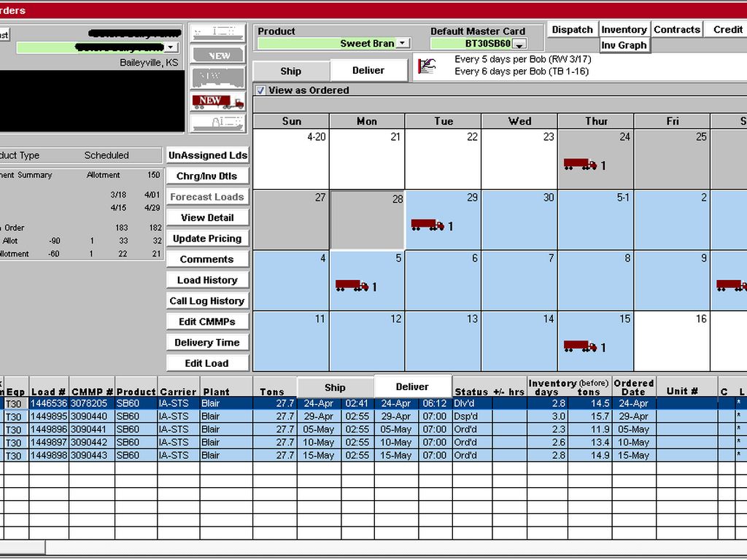This screenshot has width=747, height=560.
Task: Open Call Log History
Action: 207,300
